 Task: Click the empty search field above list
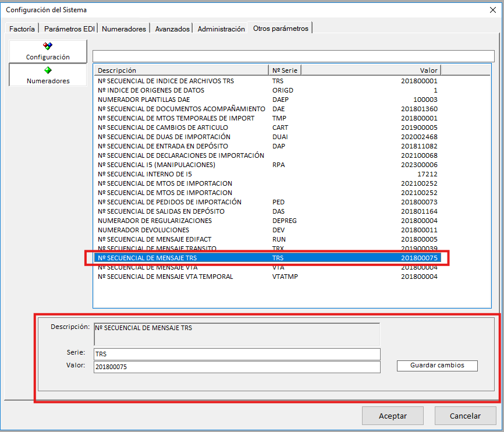292,56
